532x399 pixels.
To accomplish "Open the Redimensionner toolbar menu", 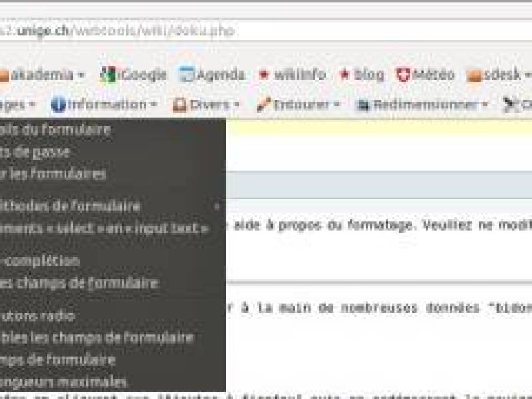I will [422, 105].
